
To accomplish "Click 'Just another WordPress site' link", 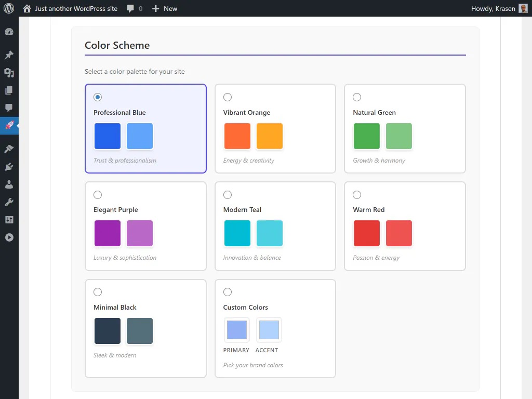I will pos(76,8).
